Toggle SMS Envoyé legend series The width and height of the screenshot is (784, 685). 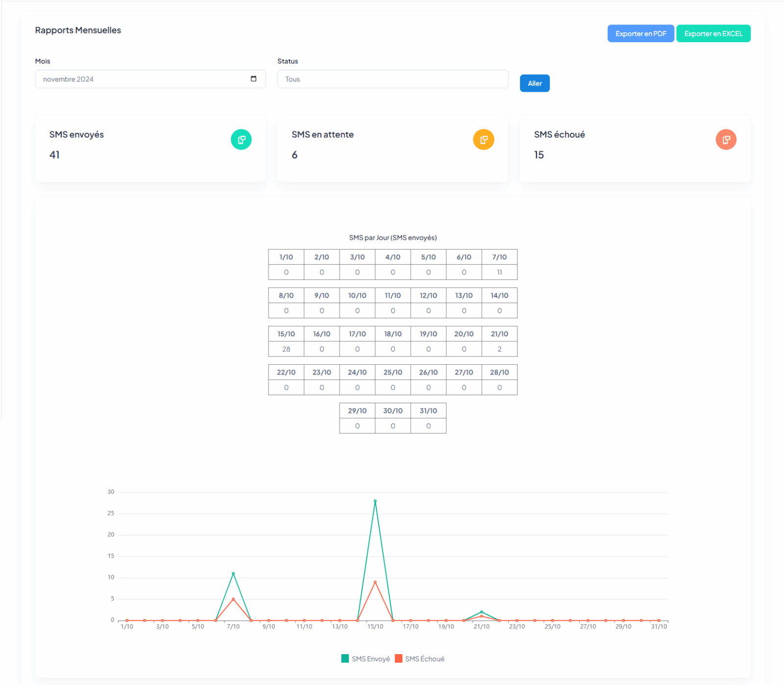[366, 659]
